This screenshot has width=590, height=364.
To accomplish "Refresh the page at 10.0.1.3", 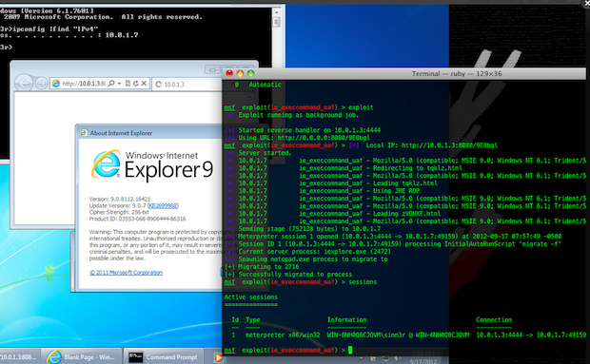I will click(135, 84).
